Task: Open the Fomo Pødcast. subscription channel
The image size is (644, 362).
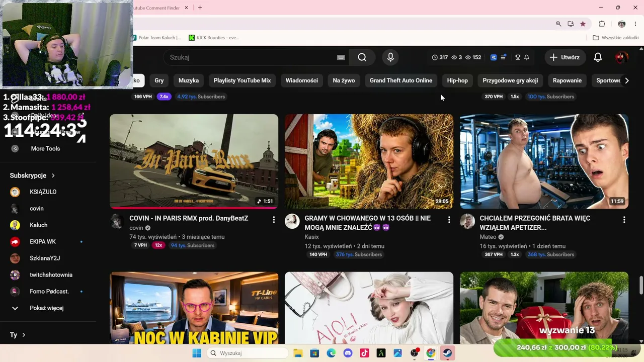Action: pos(49,292)
